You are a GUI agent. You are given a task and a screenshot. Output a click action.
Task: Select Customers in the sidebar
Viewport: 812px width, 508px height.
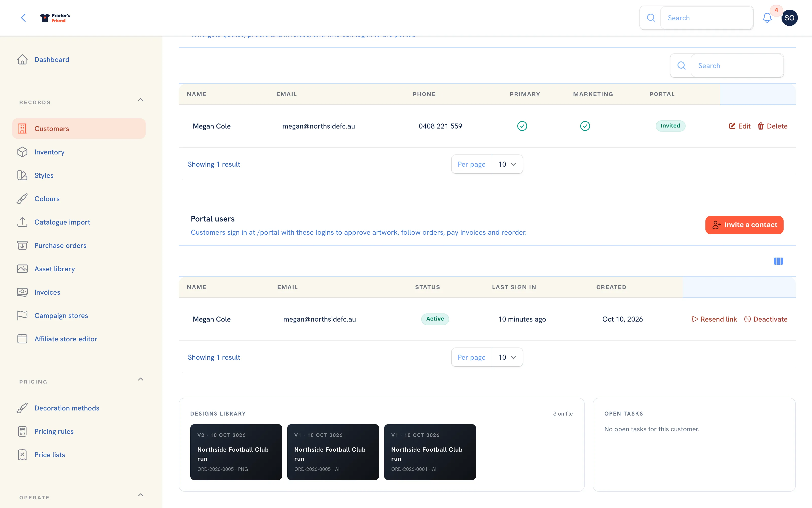pyautogui.click(x=79, y=128)
